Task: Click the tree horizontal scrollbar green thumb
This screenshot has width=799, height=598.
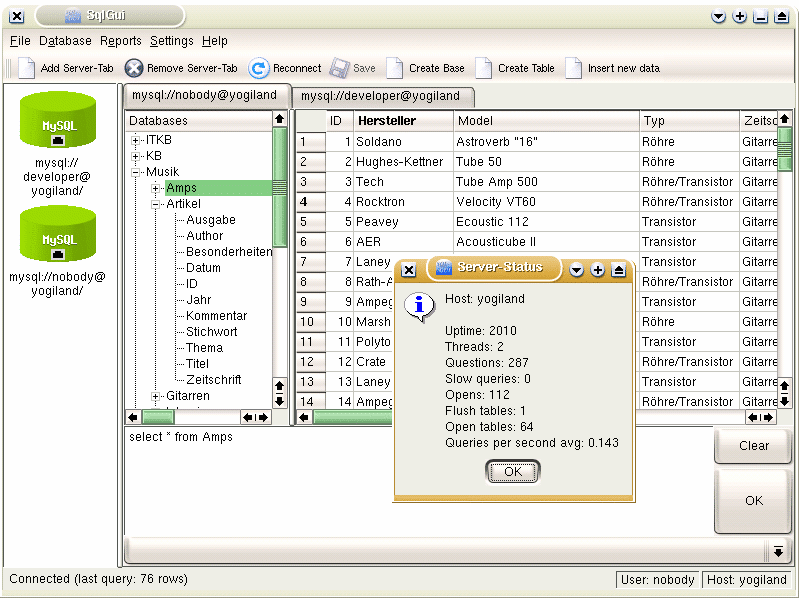Action: pyautogui.click(x=158, y=418)
